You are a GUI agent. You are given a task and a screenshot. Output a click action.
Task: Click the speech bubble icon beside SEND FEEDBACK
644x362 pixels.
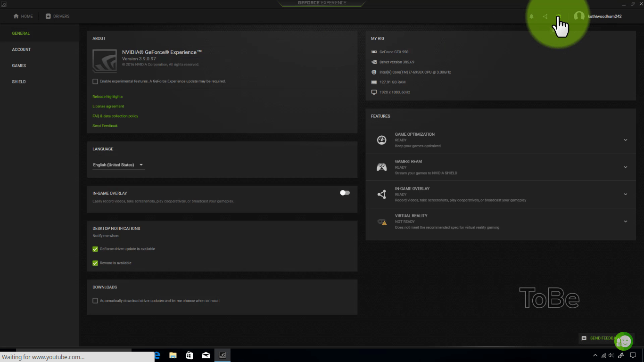click(x=584, y=338)
